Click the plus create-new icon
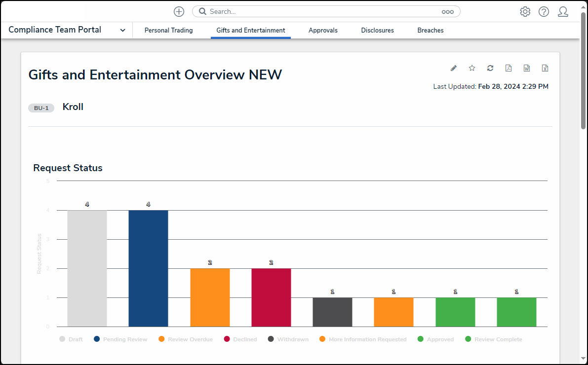 [179, 11]
